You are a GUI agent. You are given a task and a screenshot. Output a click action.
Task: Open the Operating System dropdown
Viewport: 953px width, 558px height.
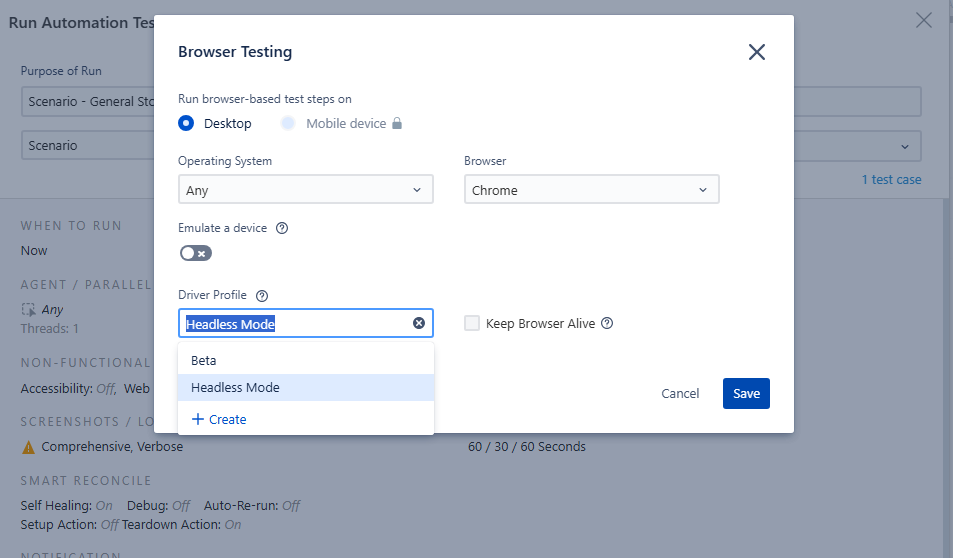(305, 190)
